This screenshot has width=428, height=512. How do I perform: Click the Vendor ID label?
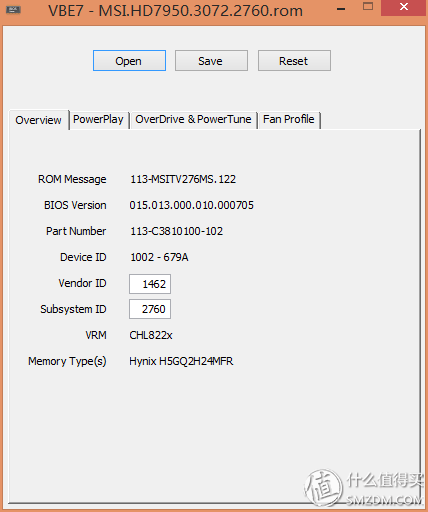[82, 283]
